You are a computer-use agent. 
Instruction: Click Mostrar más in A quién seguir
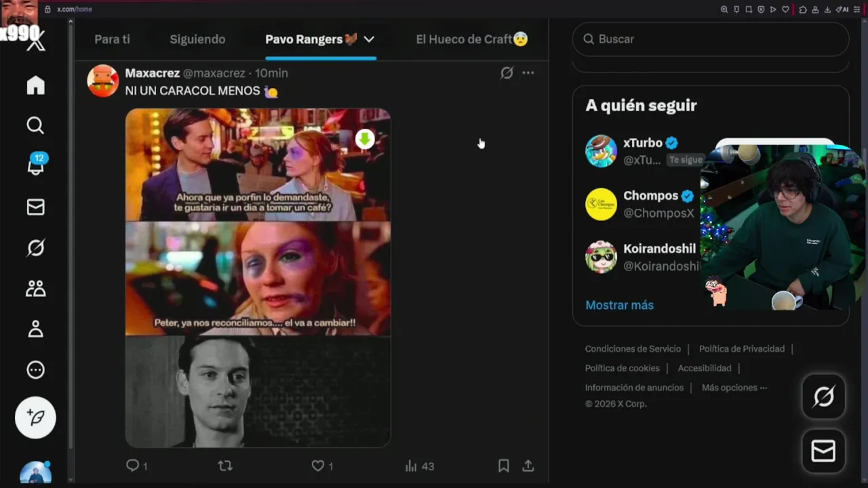click(619, 305)
